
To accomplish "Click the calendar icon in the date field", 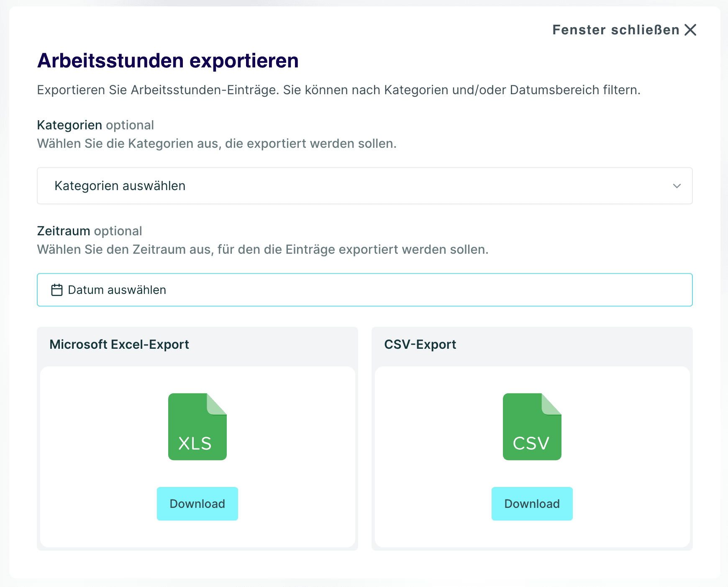I will pos(57,290).
